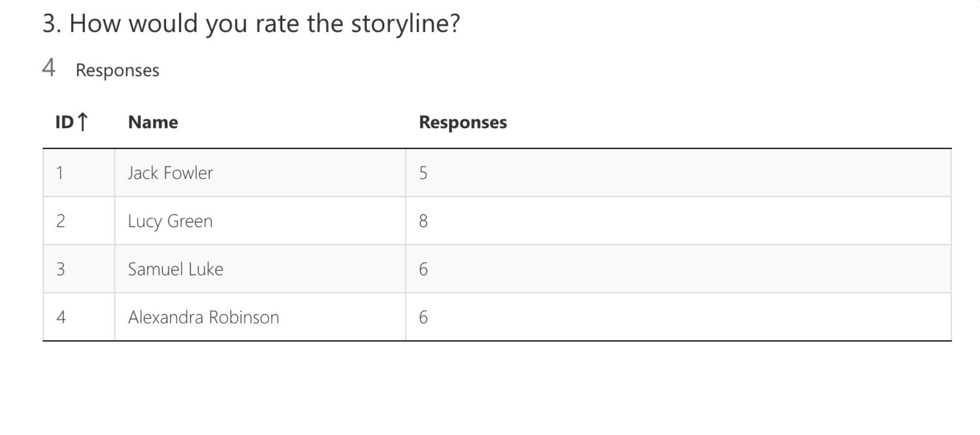
Task: Click ID cell 1 in first row
Action: (x=60, y=173)
